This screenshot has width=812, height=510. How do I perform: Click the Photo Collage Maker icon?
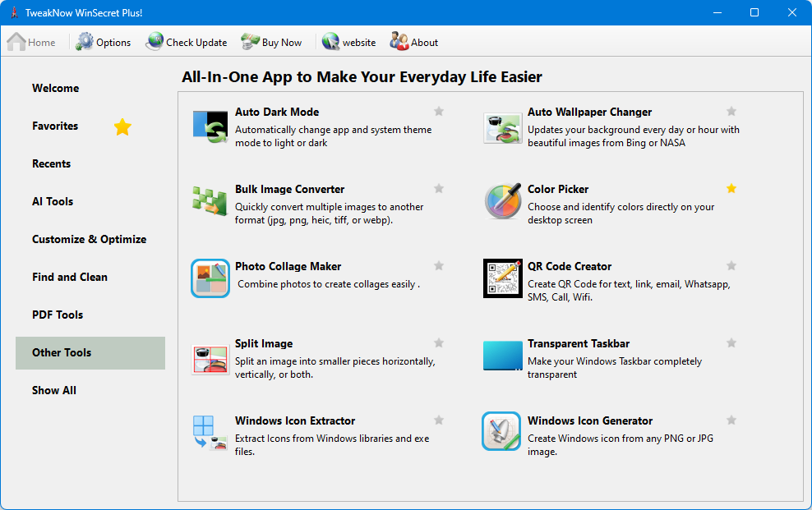210,278
